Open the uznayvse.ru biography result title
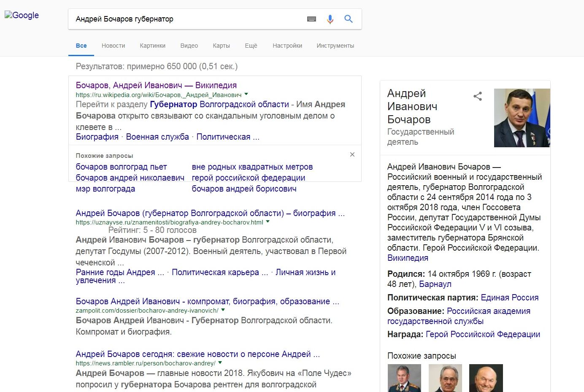The width and height of the screenshot is (584, 392). pyautogui.click(x=210, y=213)
